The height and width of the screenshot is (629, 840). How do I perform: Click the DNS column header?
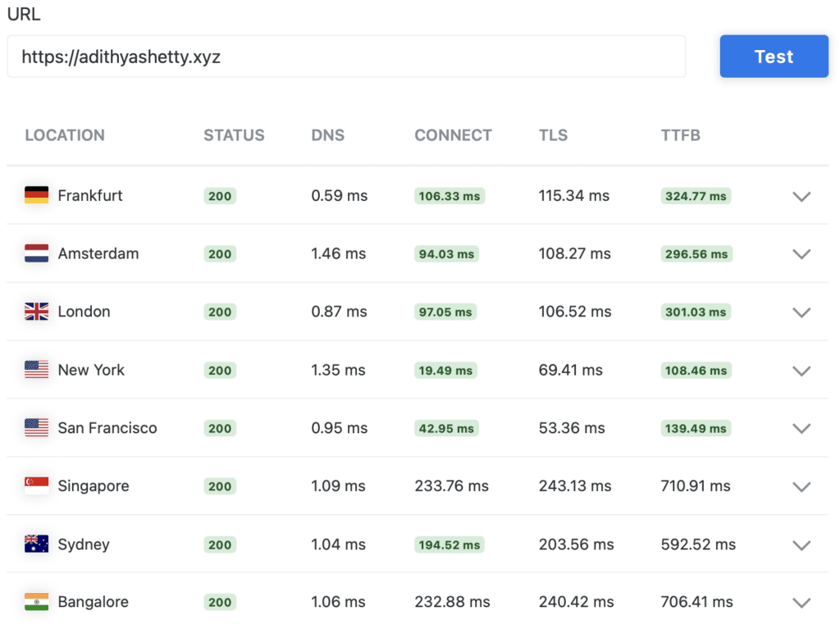tap(328, 135)
